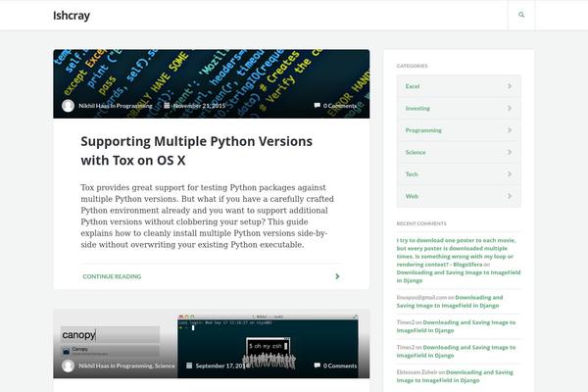Click the September 17 post date

[x=222, y=366]
